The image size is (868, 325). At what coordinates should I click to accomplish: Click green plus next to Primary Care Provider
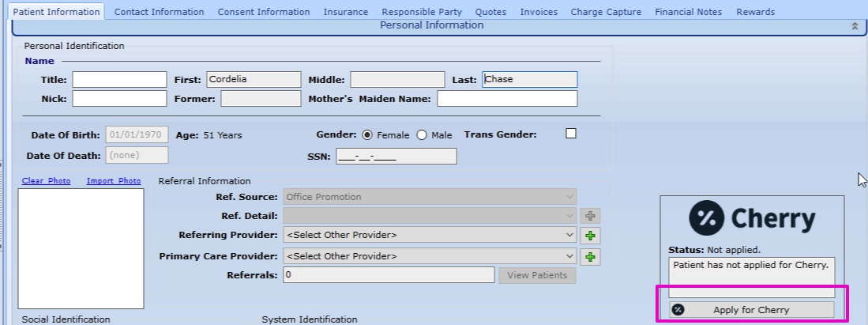click(x=589, y=257)
